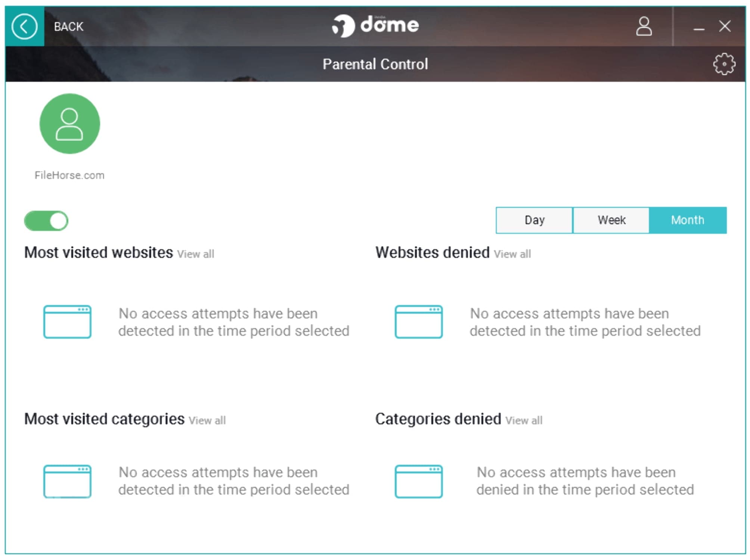The width and height of the screenshot is (750, 560).
Task: Select the Month period tab
Action: [688, 220]
